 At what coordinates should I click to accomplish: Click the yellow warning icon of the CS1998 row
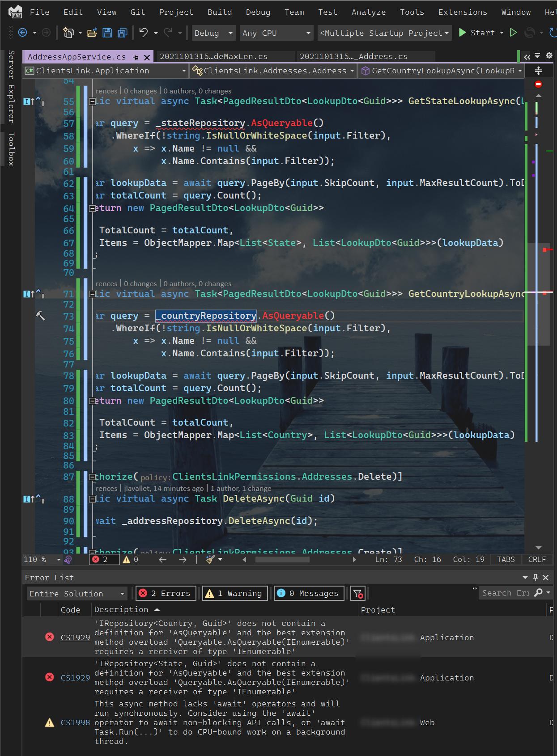point(50,722)
